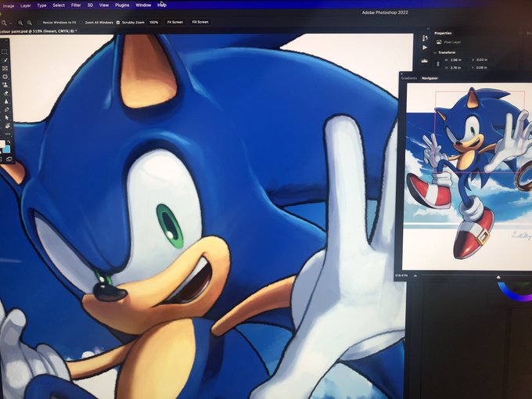This screenshot has height=399, width=532.
Task: Open the Select menu
Action: (59, 5)
